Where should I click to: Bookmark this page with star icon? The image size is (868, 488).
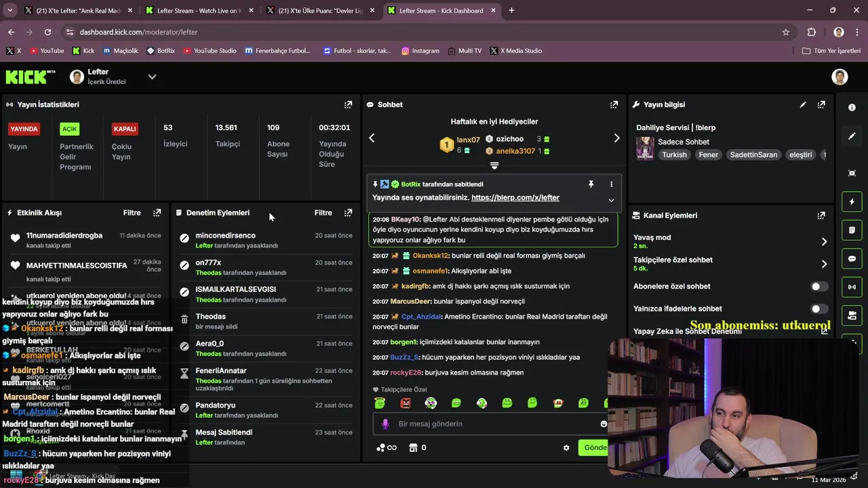coord(786,32)
